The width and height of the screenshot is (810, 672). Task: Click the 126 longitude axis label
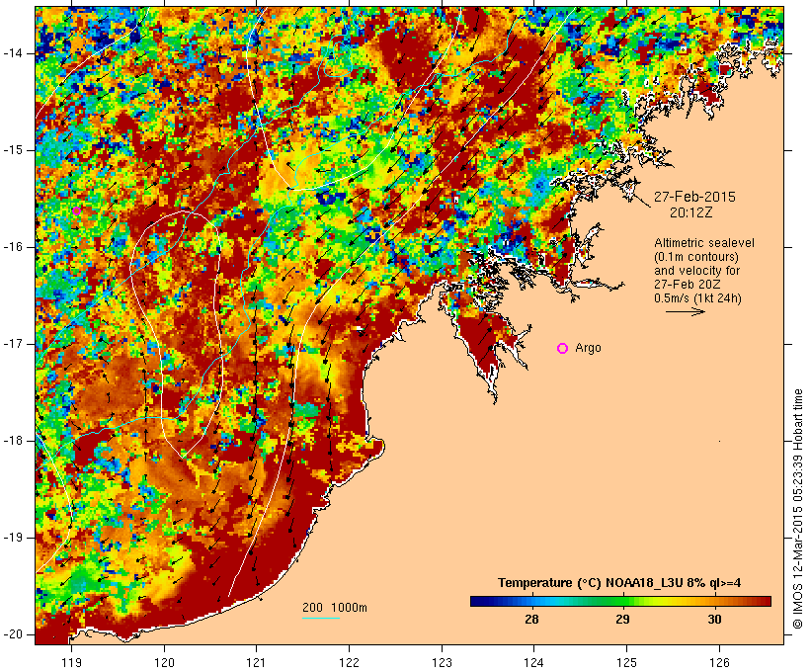(x=719, y=663)
